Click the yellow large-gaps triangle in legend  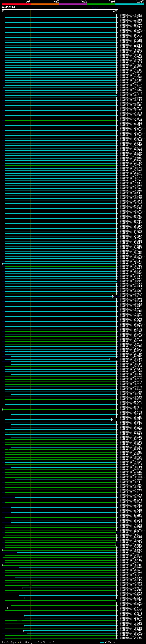[19, 642]
